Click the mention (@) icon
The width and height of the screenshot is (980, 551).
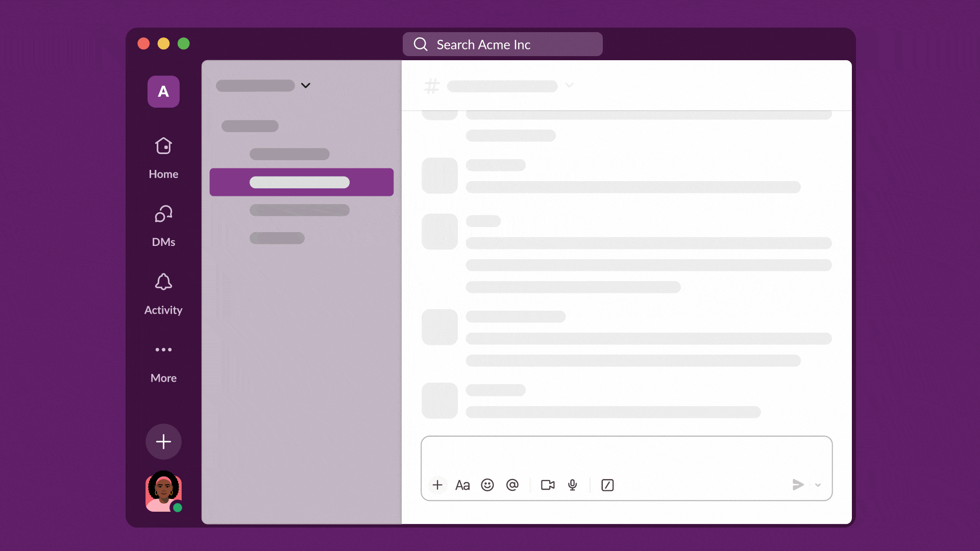(512, 484)
